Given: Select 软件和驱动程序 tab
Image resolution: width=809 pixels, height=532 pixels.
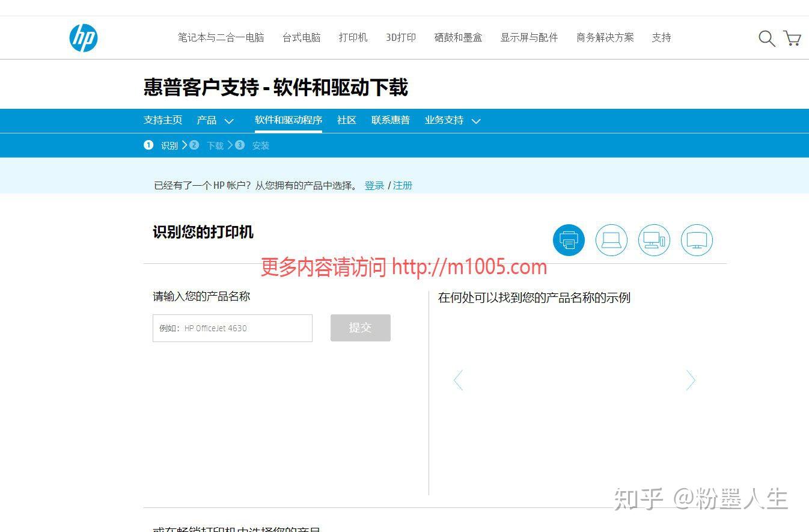Looking at the screenshot, I should pyautogui.click(x=288, y=120).
